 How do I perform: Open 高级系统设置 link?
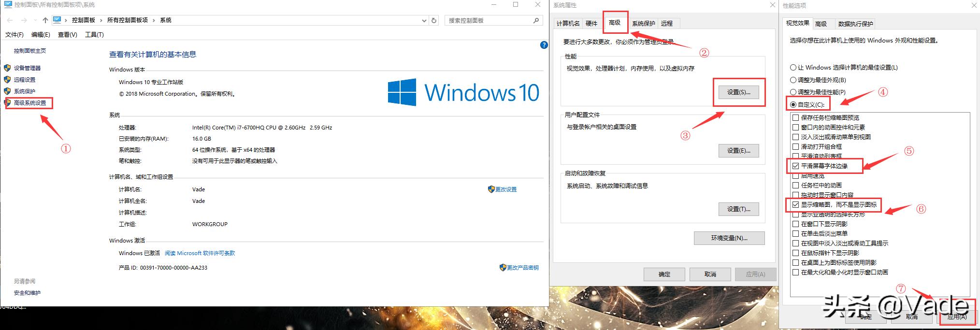(30, 103)
